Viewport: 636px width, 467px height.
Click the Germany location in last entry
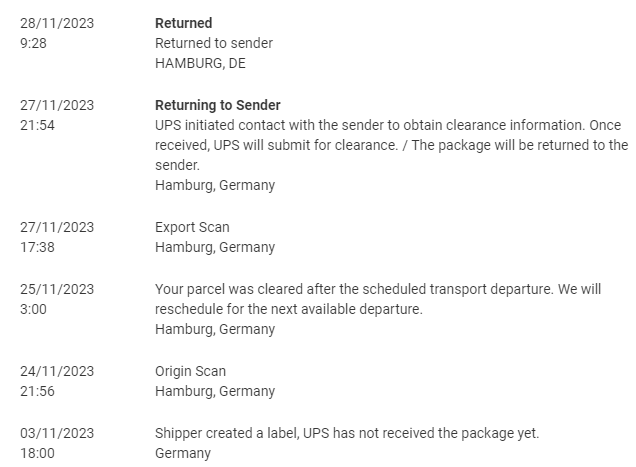pos(183,453)
